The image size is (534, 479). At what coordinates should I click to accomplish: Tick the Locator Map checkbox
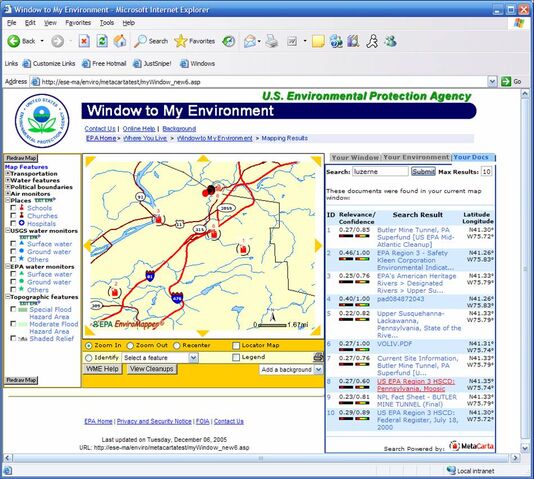236,346
